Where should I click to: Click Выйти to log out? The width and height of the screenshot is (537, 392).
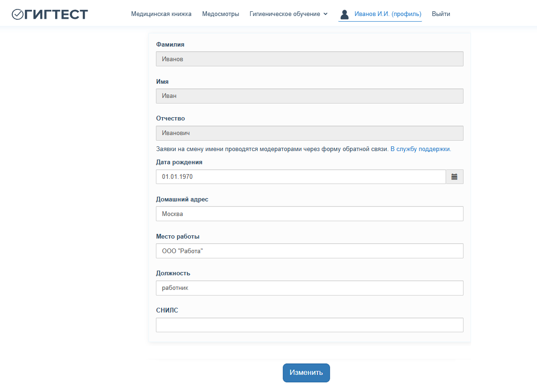pyautogui.click(x=441, y=14)
